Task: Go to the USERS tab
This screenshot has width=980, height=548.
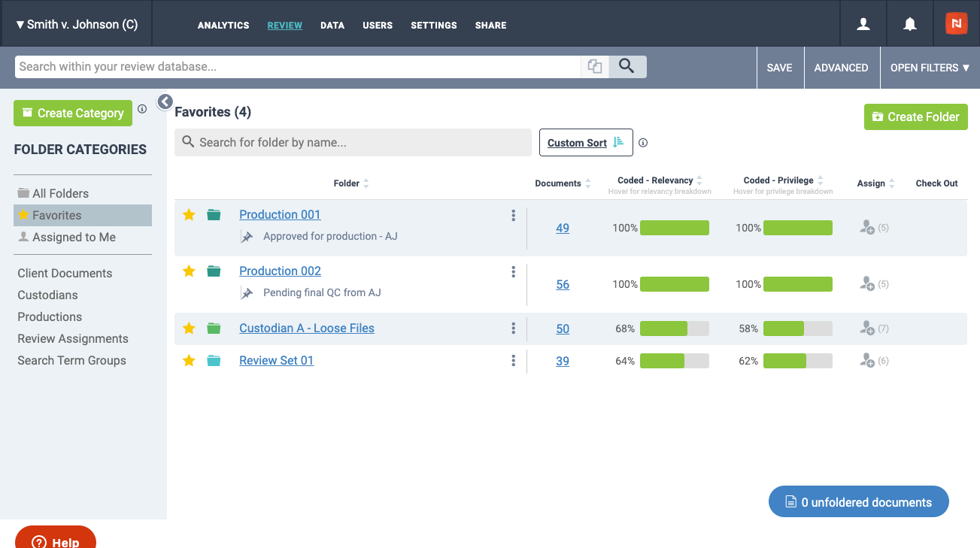Action: coord(378,26)
